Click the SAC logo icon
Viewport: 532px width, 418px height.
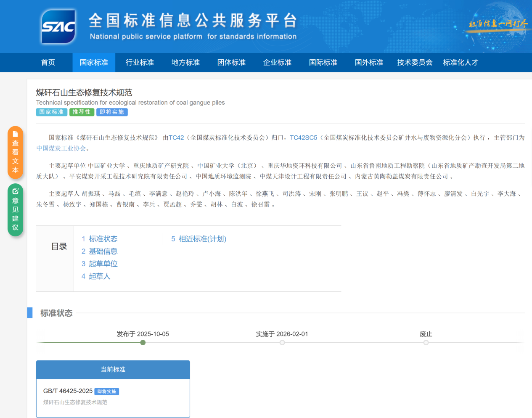coord(58,27)
